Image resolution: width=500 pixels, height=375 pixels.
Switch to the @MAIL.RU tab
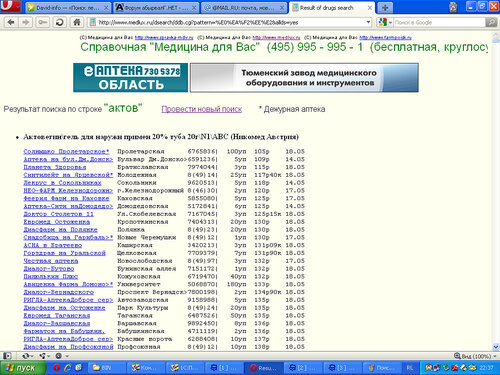click(x=244, y=8)
